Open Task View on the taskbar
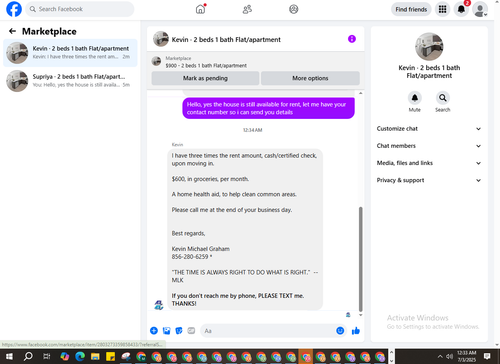500x364 pixels. pyautogui.click(x=47, y=356)
